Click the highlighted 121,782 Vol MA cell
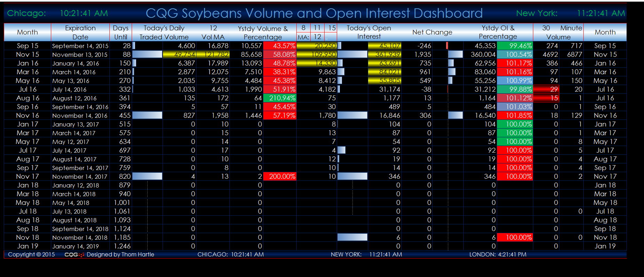The image size is (644, 277). 213,54
